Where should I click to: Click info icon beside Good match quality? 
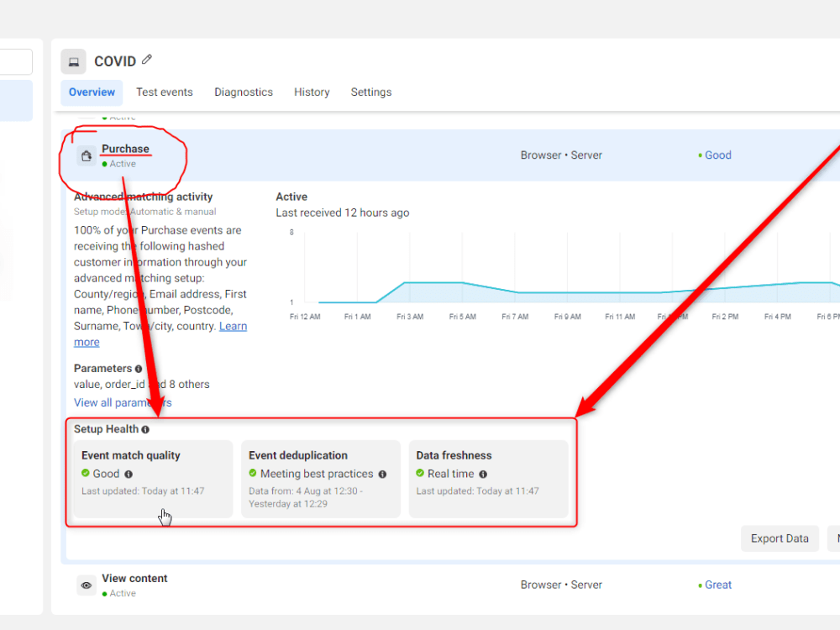tap(129, 474)
